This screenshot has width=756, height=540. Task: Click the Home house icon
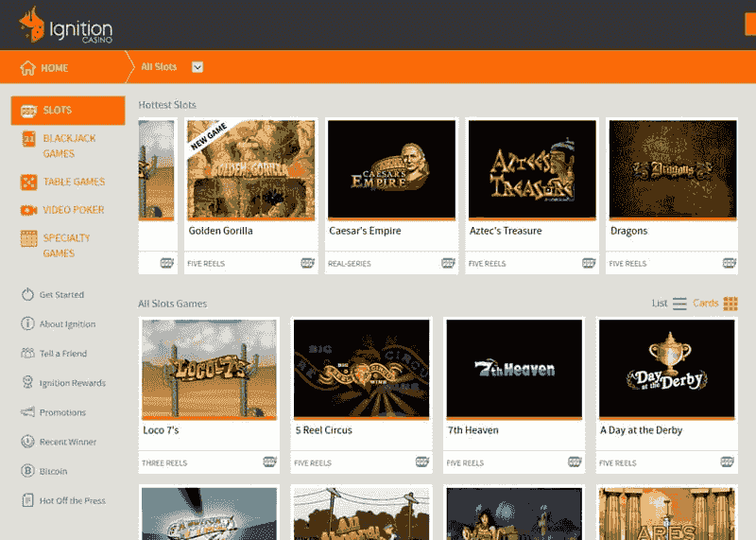tap(27, 68)
